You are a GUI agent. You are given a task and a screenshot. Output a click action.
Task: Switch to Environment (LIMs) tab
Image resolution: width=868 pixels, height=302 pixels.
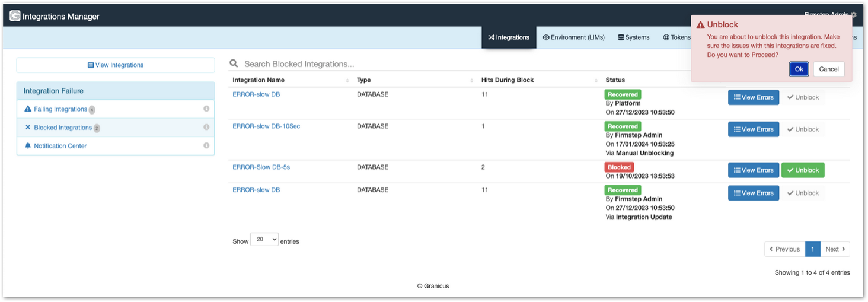tap(574, 37)
